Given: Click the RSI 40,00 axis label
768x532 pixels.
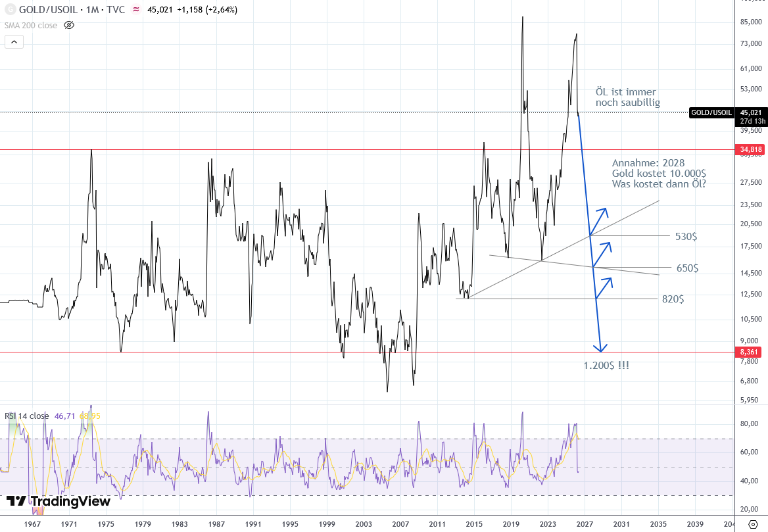Looking at the screenshot, I should (x=749, y=481).
